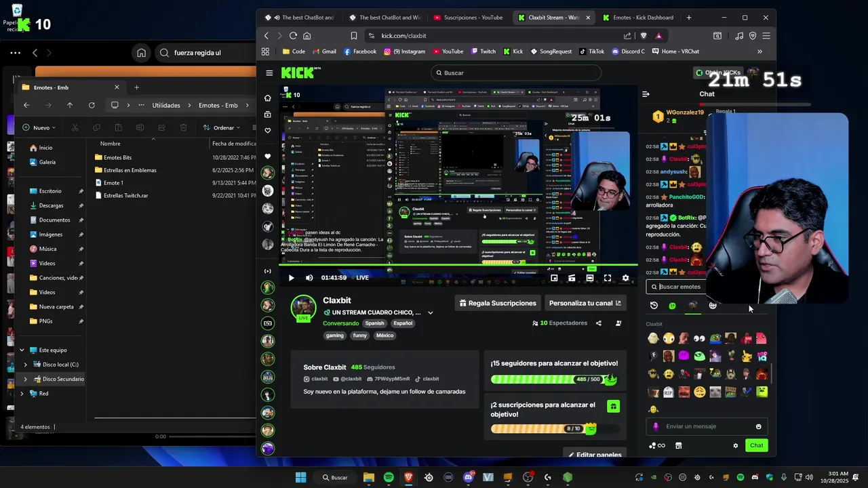
Task: Open Kick hamburger sidebar menu
Action: (x=269, y=73)
